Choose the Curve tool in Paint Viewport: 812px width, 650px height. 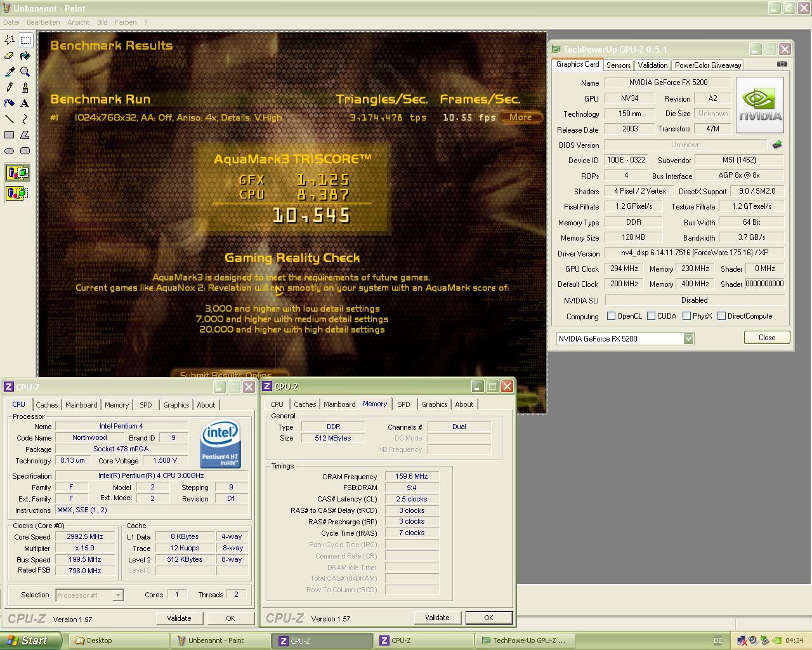point(25,119)
